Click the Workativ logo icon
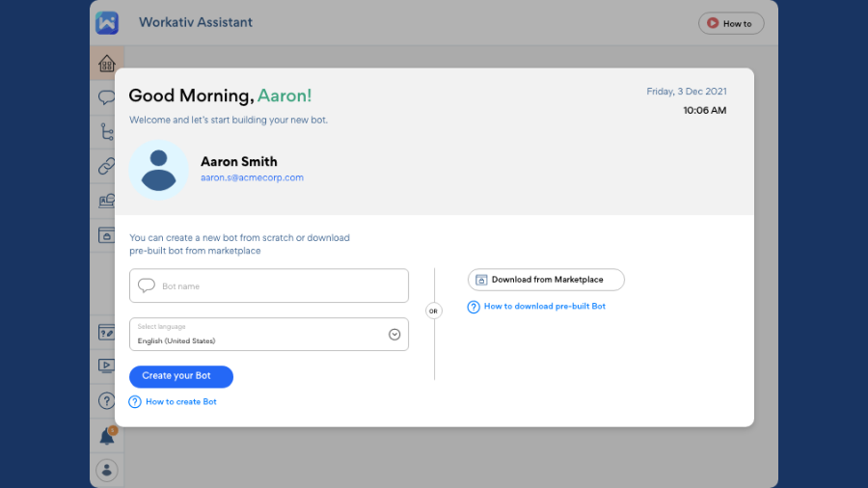 pyautogui.click(x=107, y=23)
